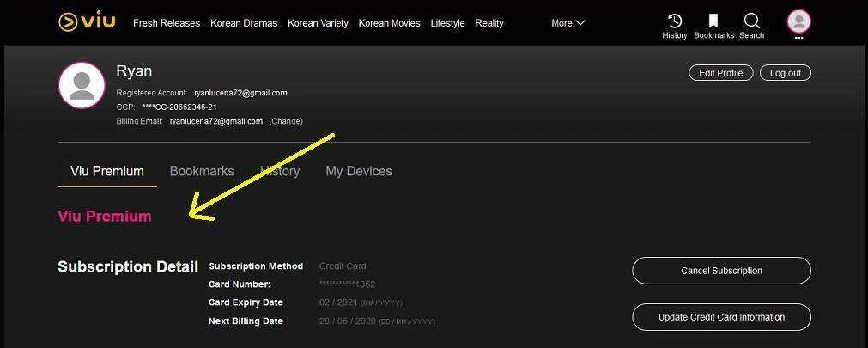Expand the More menu chevron
This screenshot has width=868, height=348.
(x=580, y=22)
